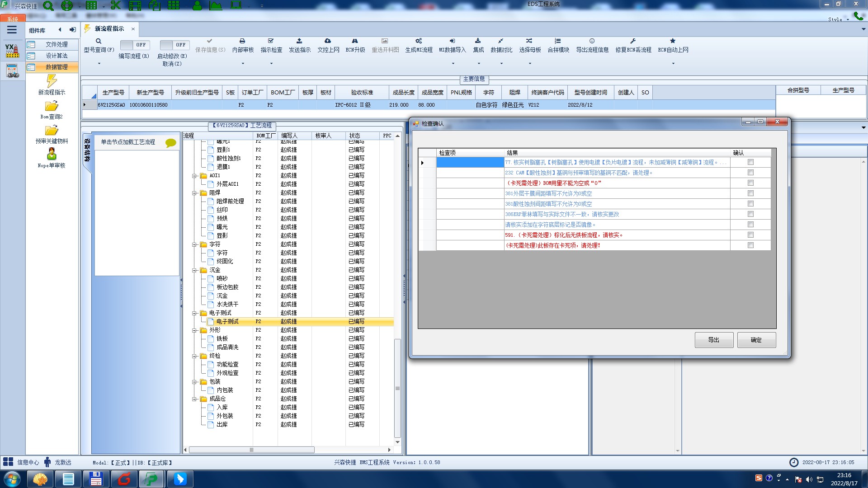The image size is (868, 488).
Task: Collapse the 阻焊 tree folder
Action: coord(195,193)
